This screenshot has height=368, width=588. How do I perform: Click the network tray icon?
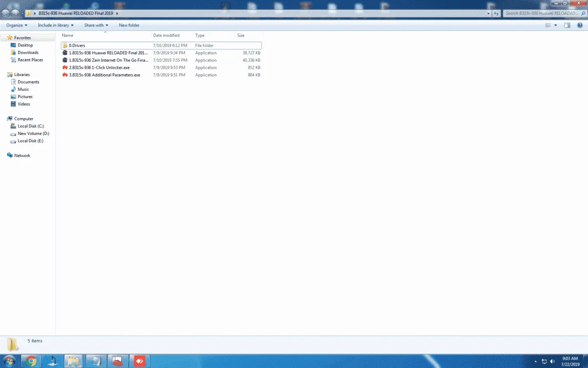[544, 362]
